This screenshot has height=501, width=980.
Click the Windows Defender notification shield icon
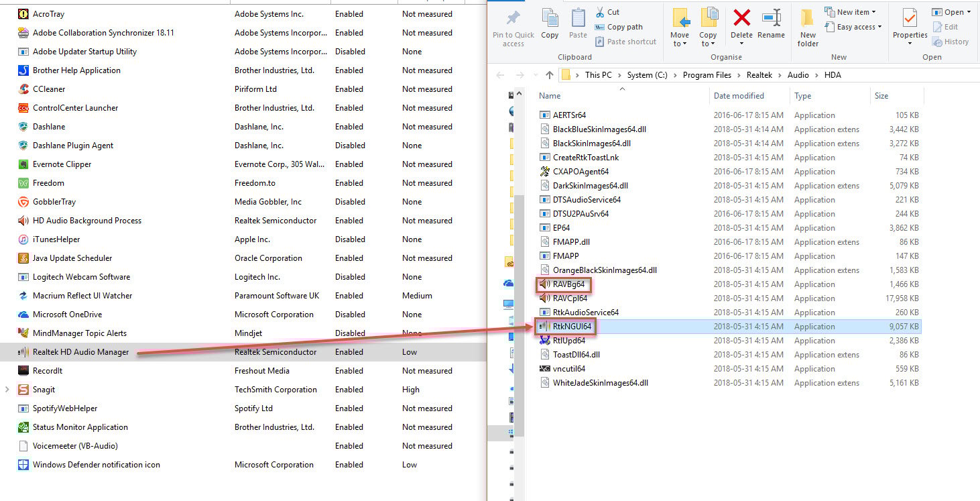click(x=22, y=465)
